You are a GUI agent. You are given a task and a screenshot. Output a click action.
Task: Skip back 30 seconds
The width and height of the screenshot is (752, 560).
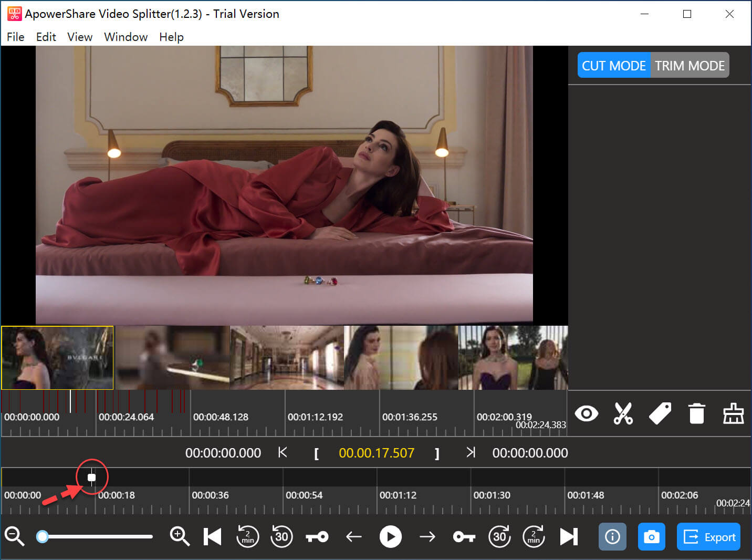pyautogui.click(x=281, y=537)
